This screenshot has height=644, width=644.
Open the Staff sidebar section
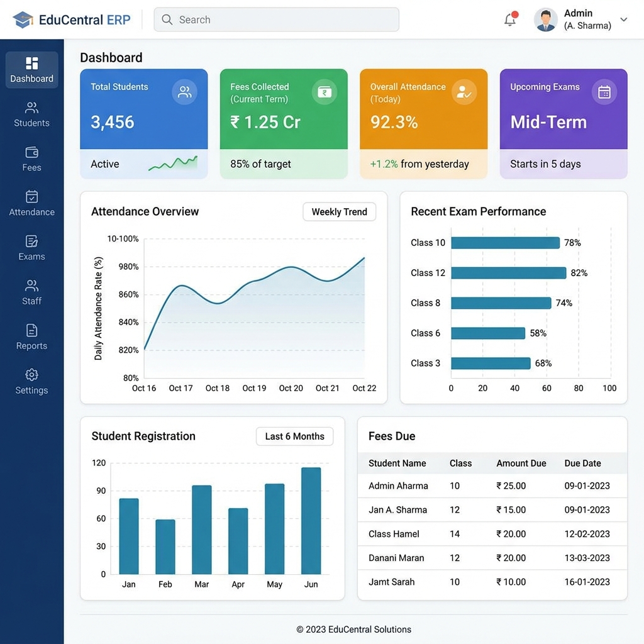tap(31, 292)
